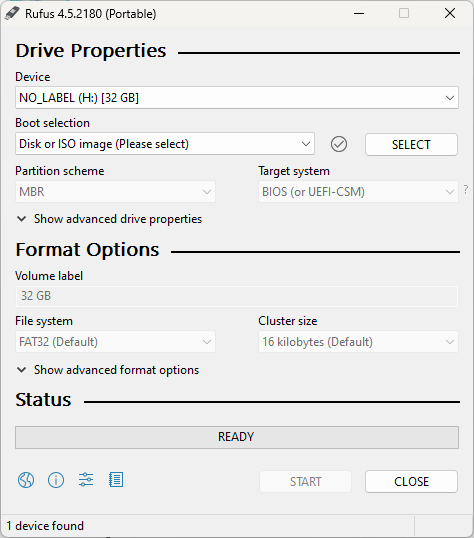Click the CLOSE button
The image size is (474, 538).
(x=411, y=482)
